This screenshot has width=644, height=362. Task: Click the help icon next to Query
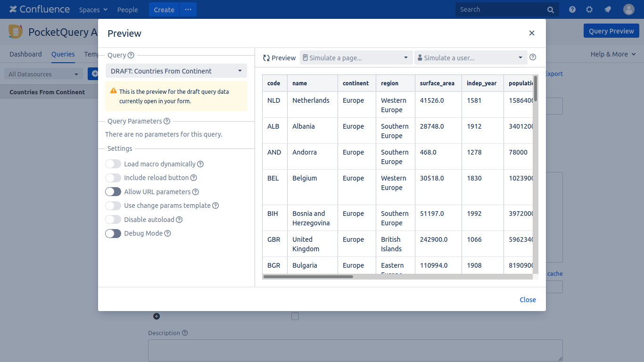click(131, 55)
